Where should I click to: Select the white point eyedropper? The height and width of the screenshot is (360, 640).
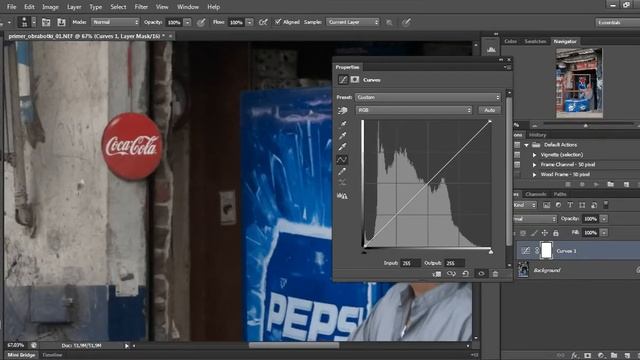pyautogui.click(x=342, y=147)
